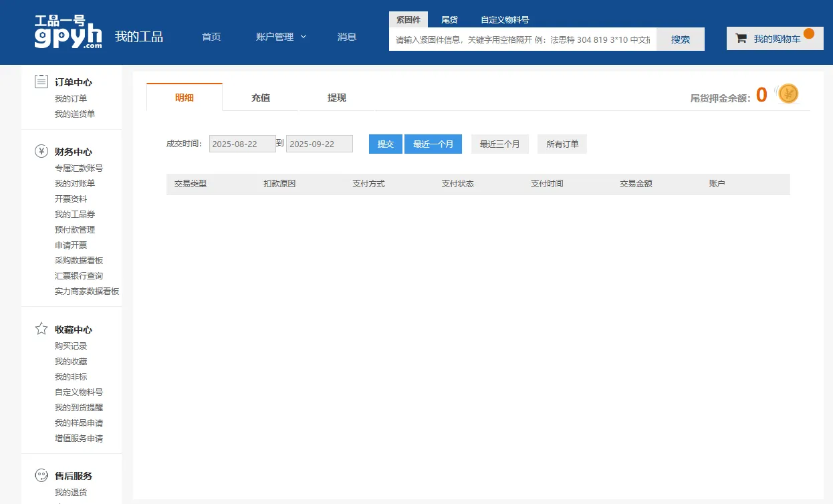833x504 pixels.
Task: Filter by 最近三个月
Action: pyautogui.click(x=499, y=144)
